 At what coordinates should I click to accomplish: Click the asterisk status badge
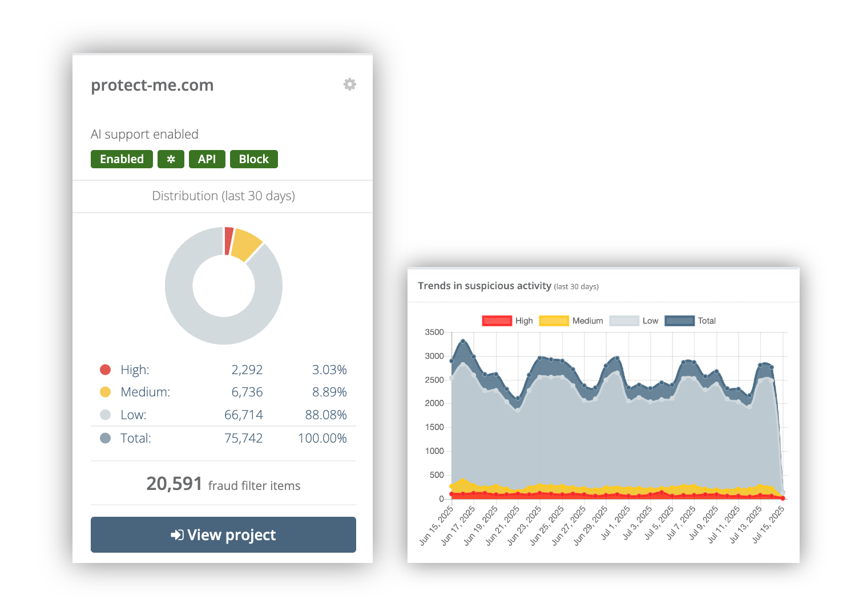[x=171, y=159]
